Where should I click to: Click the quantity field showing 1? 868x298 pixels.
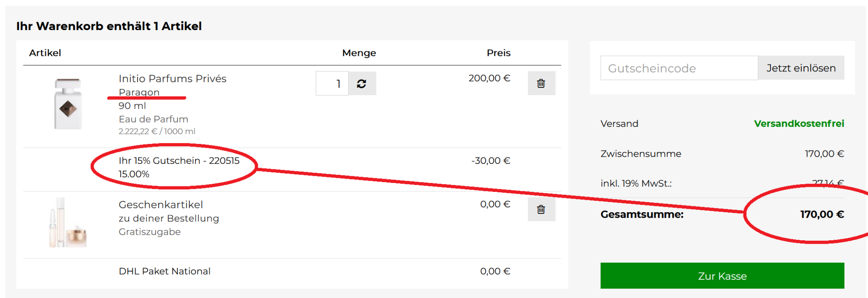332,84
